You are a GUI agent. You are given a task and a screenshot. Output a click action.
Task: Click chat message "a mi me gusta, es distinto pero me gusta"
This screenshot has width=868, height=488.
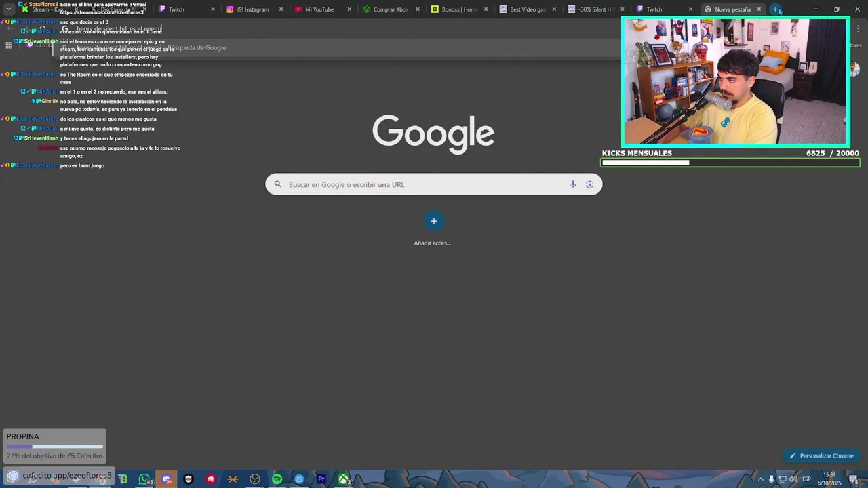(107, 129)
